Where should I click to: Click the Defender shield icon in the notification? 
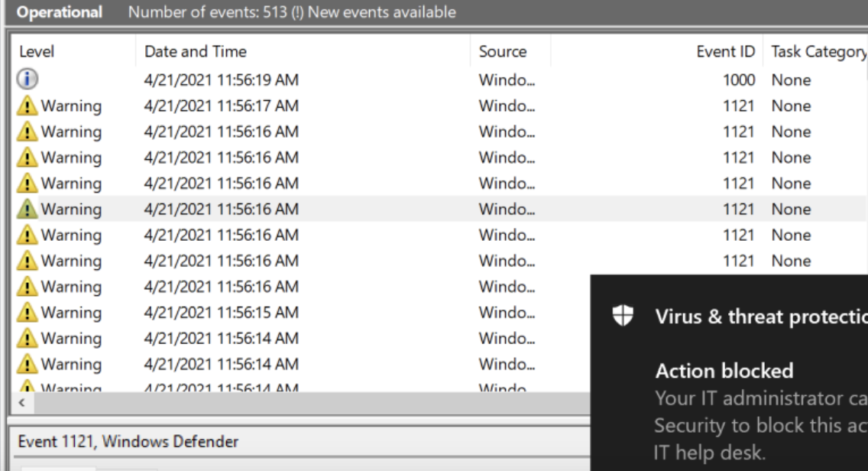coord(623,317)
